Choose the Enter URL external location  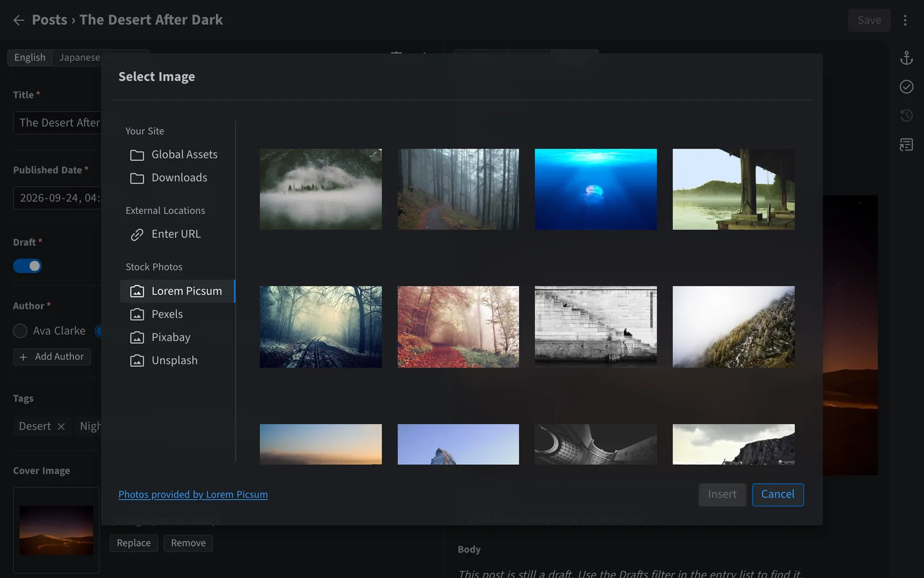(177, 234)
